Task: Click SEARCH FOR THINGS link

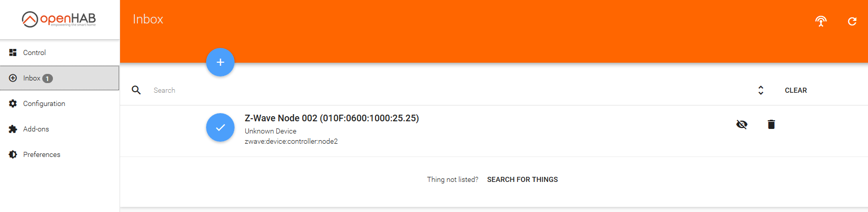Action: (523, 179)
